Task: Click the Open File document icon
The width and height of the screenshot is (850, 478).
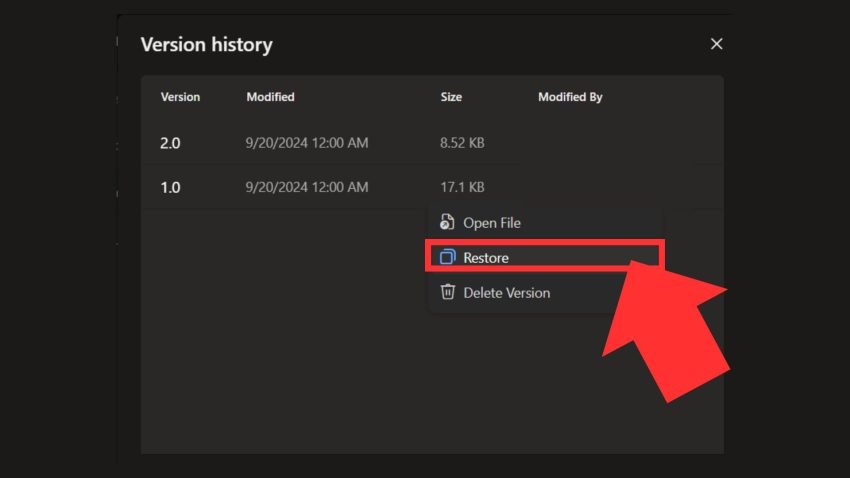Action: (x=447, y=223)
